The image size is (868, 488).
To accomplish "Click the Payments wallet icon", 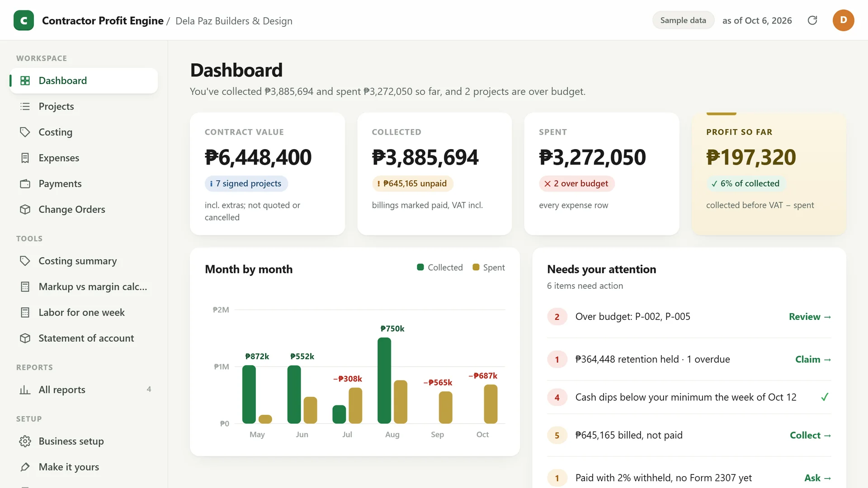I will 25,183.
